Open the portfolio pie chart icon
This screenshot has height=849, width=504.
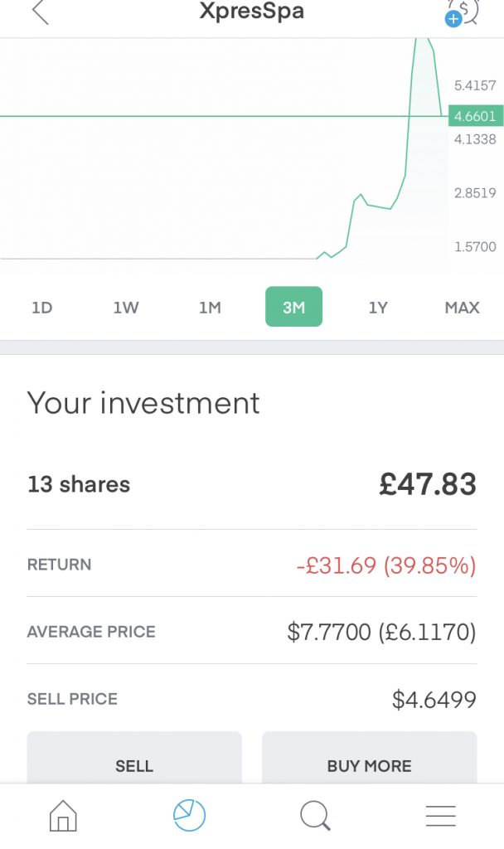pyautogui.click(x=189, y=816)
